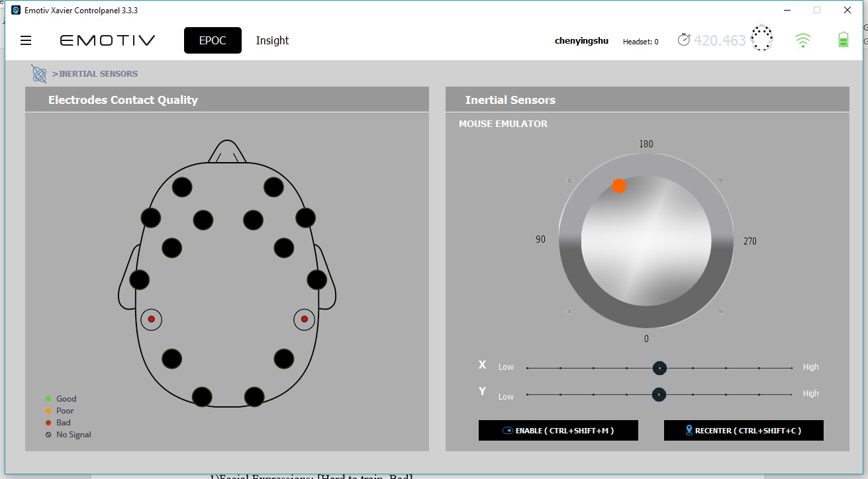Click the Headset: 0 label
868x479 pixels.
[640, 42]
